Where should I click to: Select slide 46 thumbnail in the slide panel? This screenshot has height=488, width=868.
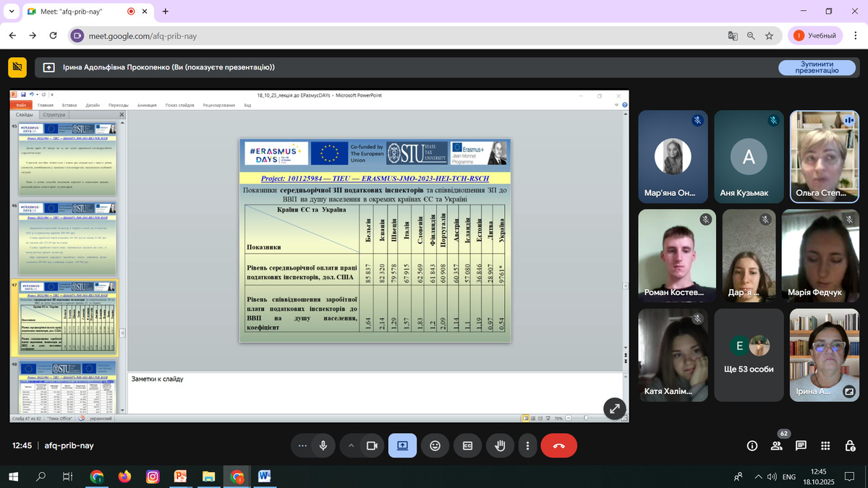tap(67, 238)
